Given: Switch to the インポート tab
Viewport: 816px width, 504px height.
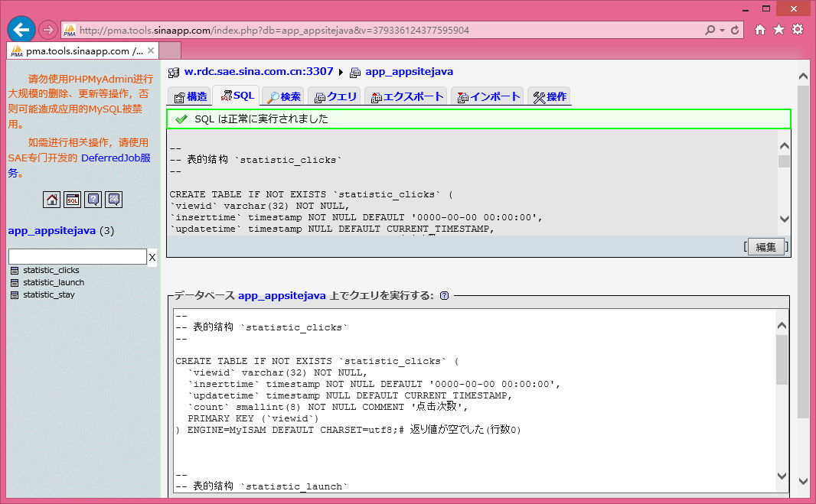Looking at the screenshot, I should pyautogui.click(x=488, y=96).
